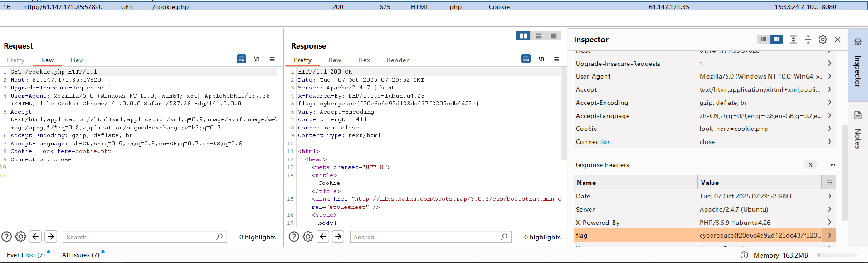Viewport: 868px width, 263px height.
Task: Click Response search settings gear icon
Action: (x=308, y=237)
